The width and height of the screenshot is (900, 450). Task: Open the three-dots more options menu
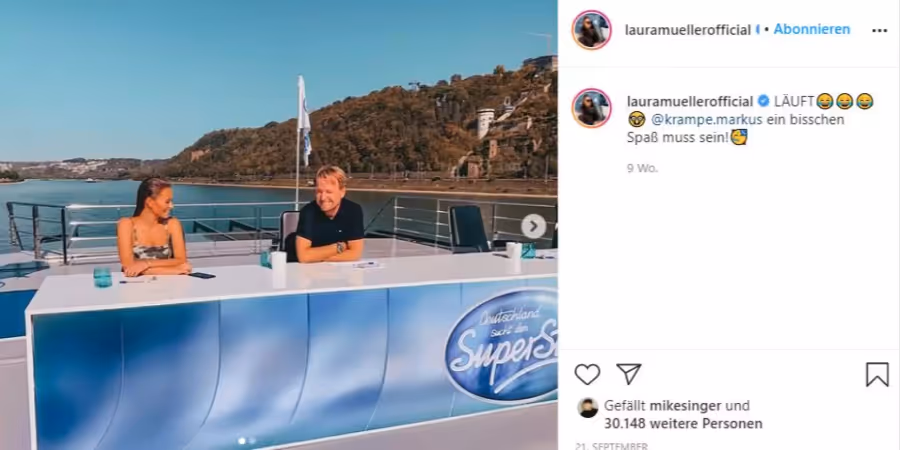point(879,31)
